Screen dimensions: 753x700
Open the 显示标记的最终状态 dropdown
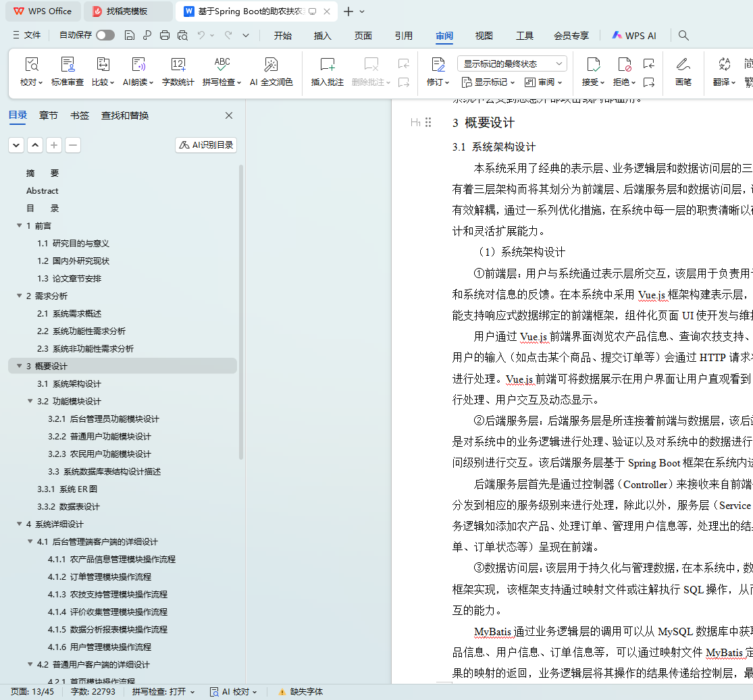[x=512, y=63]
